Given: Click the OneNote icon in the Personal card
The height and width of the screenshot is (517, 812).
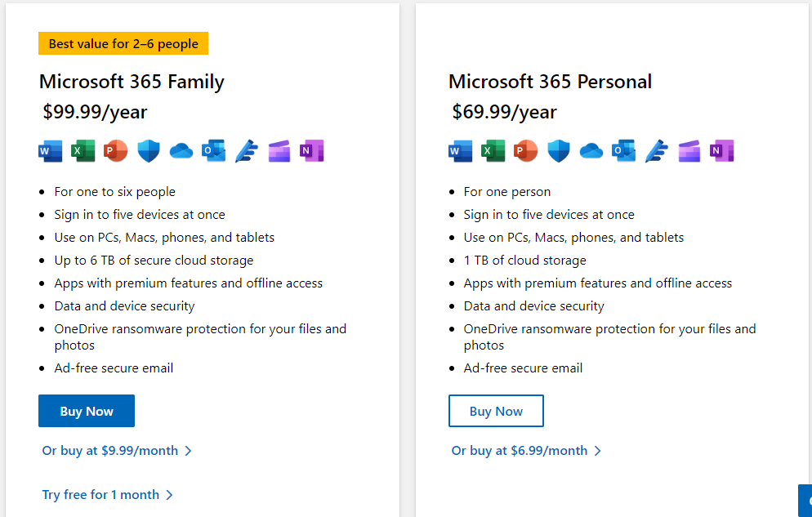Looking at the screenshot, I should pos(721,151).
